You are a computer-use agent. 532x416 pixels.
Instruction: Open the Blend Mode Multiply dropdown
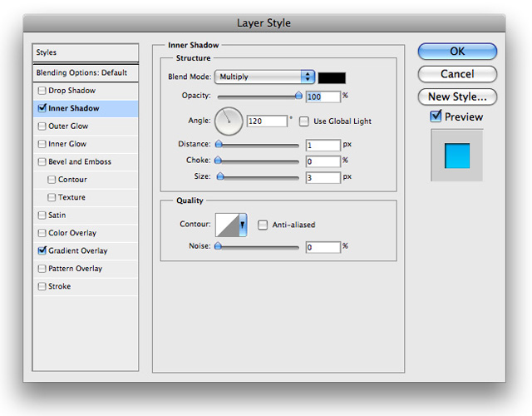[264, 77]
